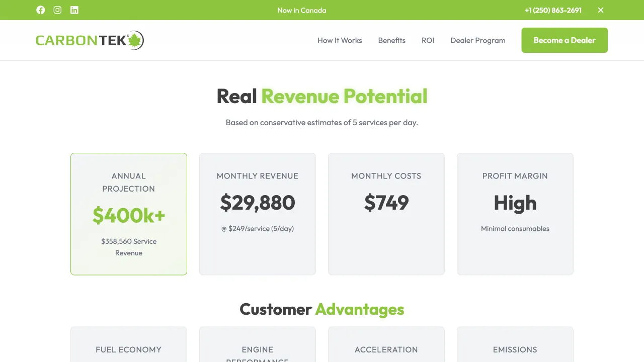Image resolution: width=644 pixels, height=362 pixels.
Task: Click the CarbonTek maple leaf logo
Action: 133,40
